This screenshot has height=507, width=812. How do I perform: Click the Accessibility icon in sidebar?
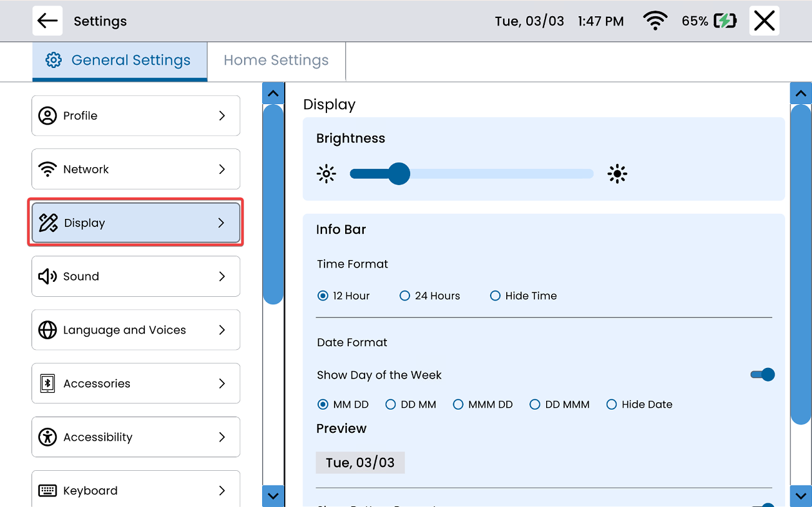(x=47, y=437)
